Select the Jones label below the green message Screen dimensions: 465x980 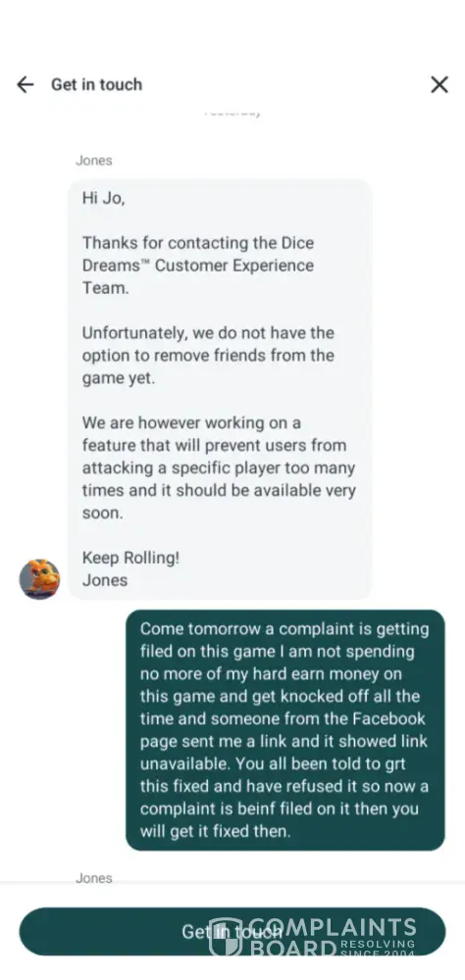tap(94, 877)
